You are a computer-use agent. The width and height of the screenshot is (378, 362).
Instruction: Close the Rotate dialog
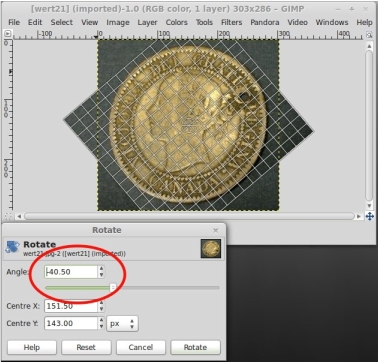click(216, 230)
